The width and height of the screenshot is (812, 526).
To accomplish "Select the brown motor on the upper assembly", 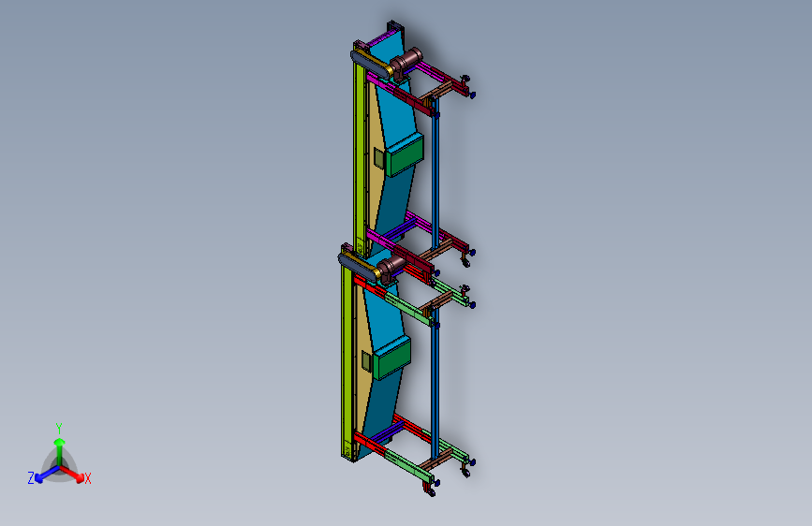I will [406, 62].
